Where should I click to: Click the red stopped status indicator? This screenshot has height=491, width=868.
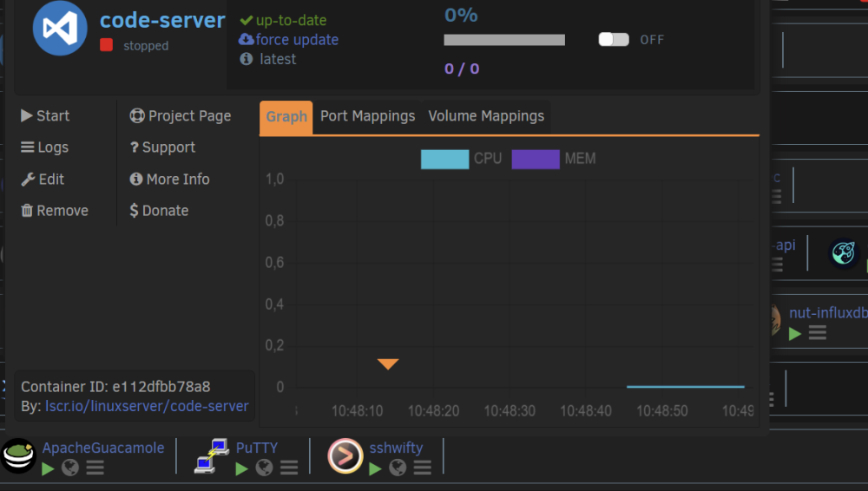[x=106, y=45]
